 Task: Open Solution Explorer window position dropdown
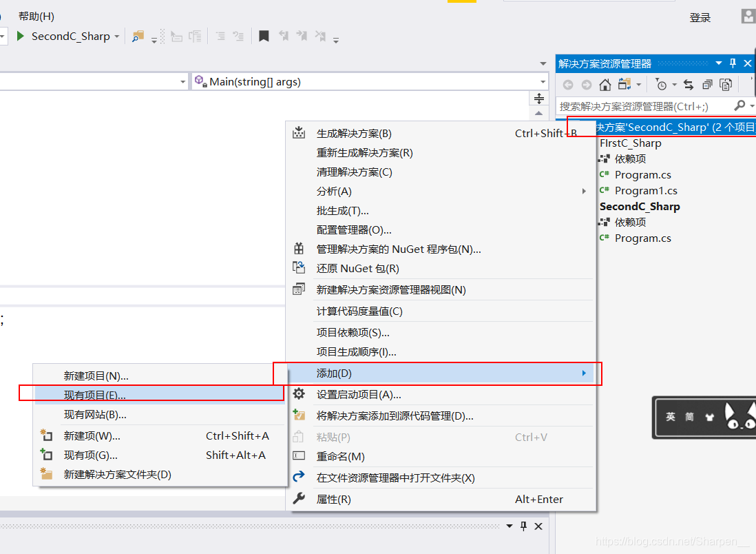tap(718, 63)
